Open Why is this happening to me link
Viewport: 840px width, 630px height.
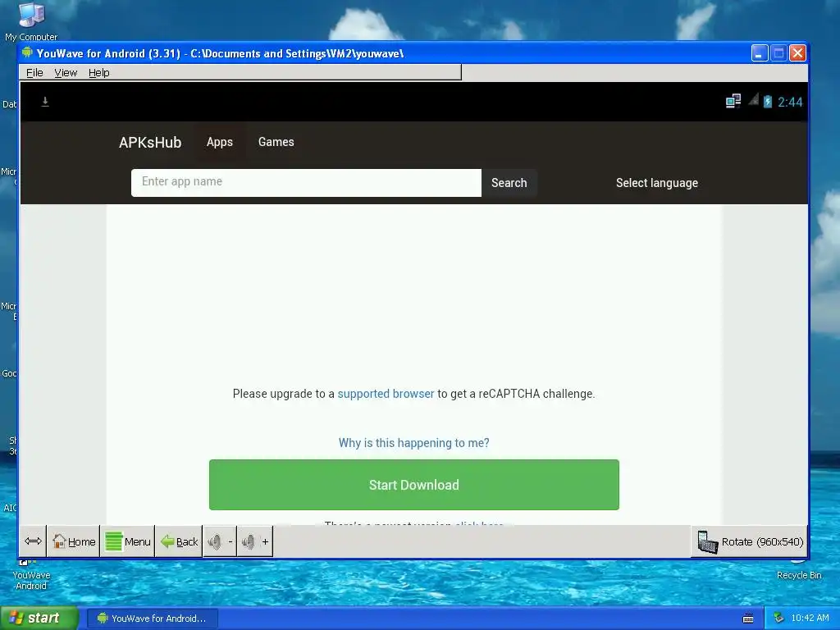pyautogui.click(x=413, y=443)
